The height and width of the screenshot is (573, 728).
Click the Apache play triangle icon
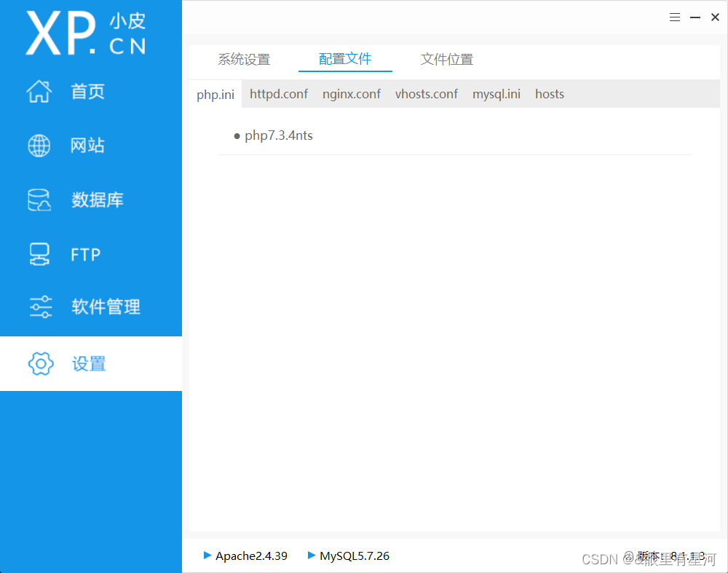click(207, 555)
